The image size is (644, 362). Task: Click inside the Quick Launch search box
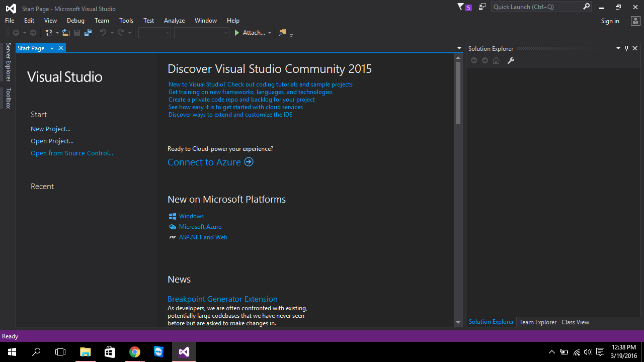tap(533, 7)
